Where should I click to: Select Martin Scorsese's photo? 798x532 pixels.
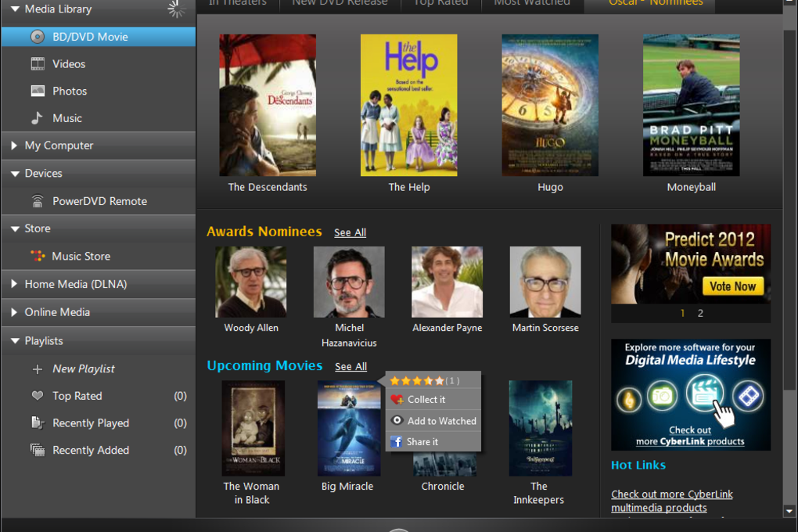click(x=545, y=282)
